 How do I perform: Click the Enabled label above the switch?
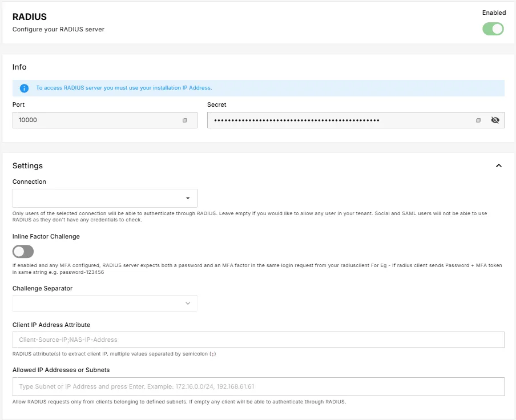[x=494, y=13]
